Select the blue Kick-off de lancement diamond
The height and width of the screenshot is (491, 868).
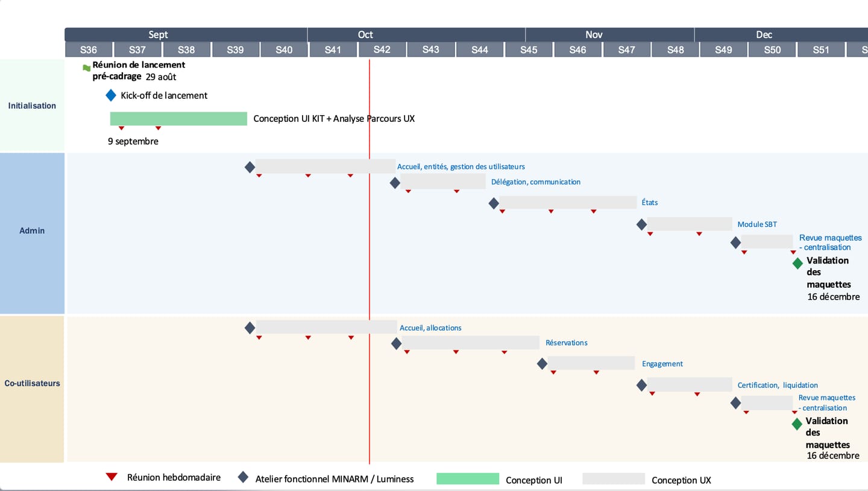110,95
